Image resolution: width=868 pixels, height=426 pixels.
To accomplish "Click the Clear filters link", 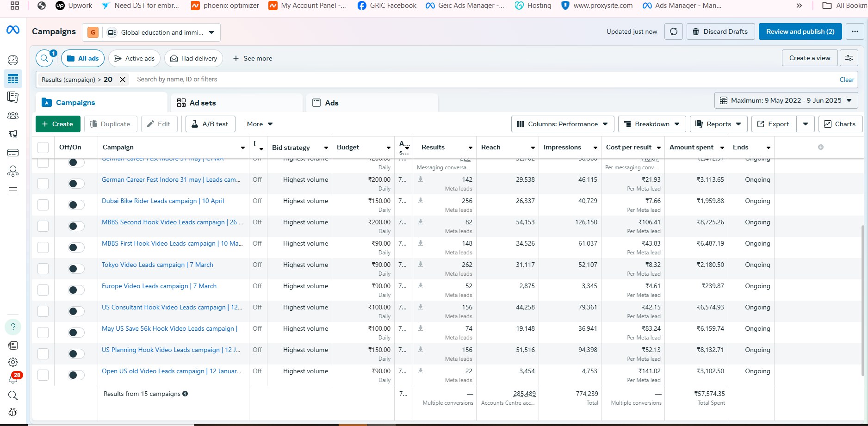I will [847, 80].
